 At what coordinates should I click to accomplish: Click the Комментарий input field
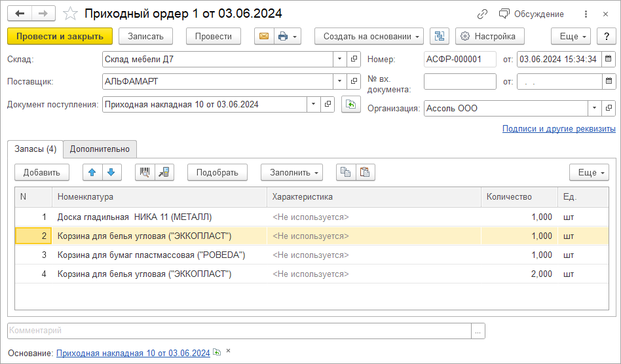click(x=239, y=331)
